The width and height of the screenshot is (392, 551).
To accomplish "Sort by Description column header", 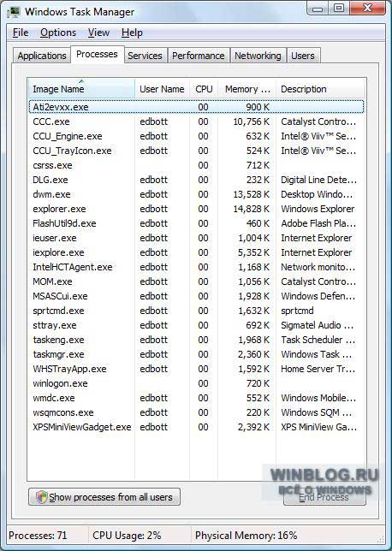I will [x=321, y=89].
